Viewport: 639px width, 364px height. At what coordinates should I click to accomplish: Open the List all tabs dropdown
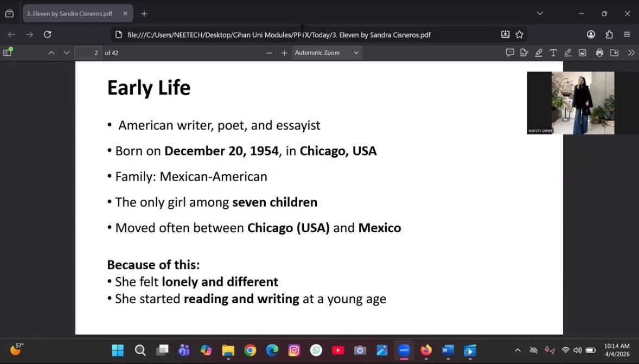(540, 14)
